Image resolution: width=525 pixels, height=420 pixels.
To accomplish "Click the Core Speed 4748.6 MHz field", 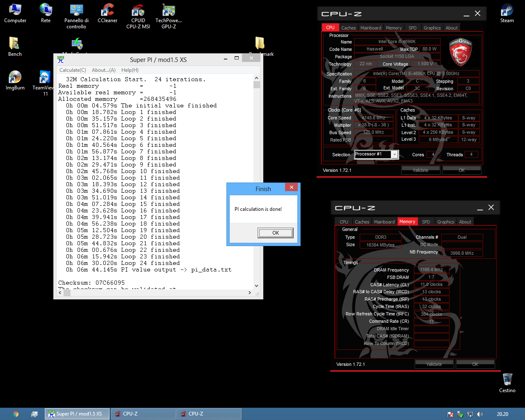I will [x=373, y=118].
